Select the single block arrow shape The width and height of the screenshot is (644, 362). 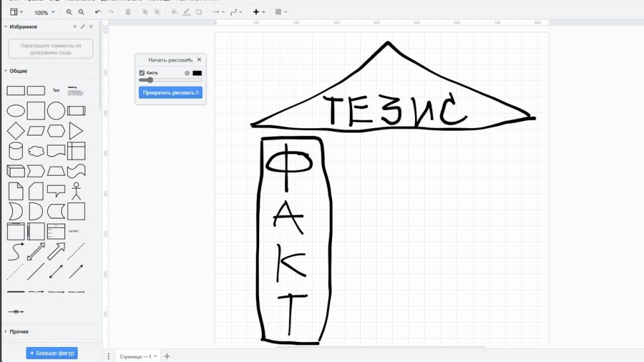click(x=56, y=251)
